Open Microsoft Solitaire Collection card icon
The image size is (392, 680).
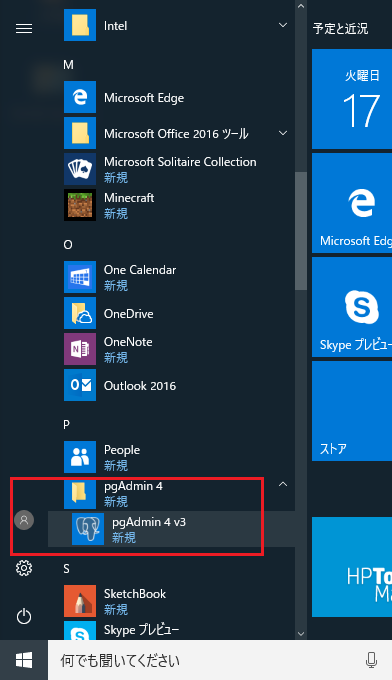[x=80, y=169]
